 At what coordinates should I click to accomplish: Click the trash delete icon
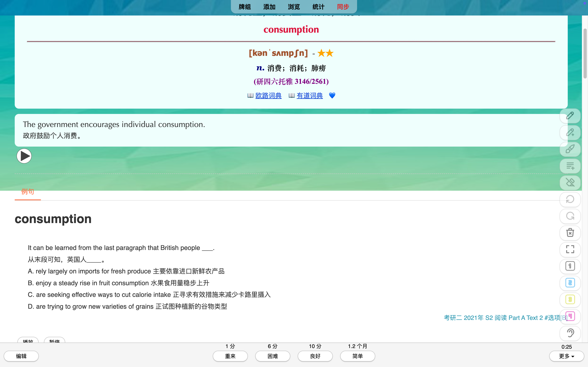570,233
